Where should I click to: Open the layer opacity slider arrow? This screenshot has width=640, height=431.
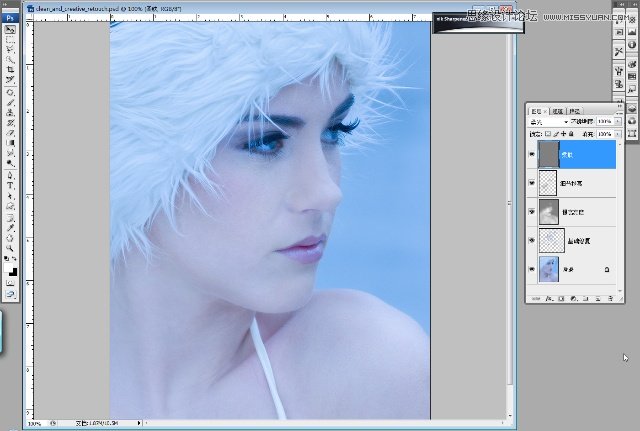[x=618, y=121]
